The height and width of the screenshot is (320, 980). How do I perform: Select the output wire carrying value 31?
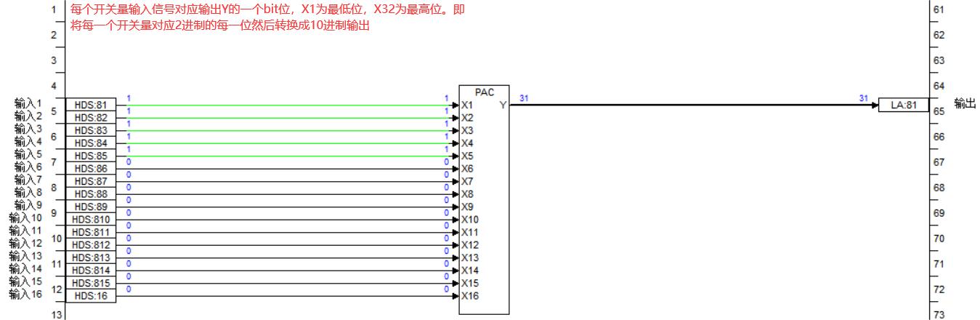click(690, 105)
